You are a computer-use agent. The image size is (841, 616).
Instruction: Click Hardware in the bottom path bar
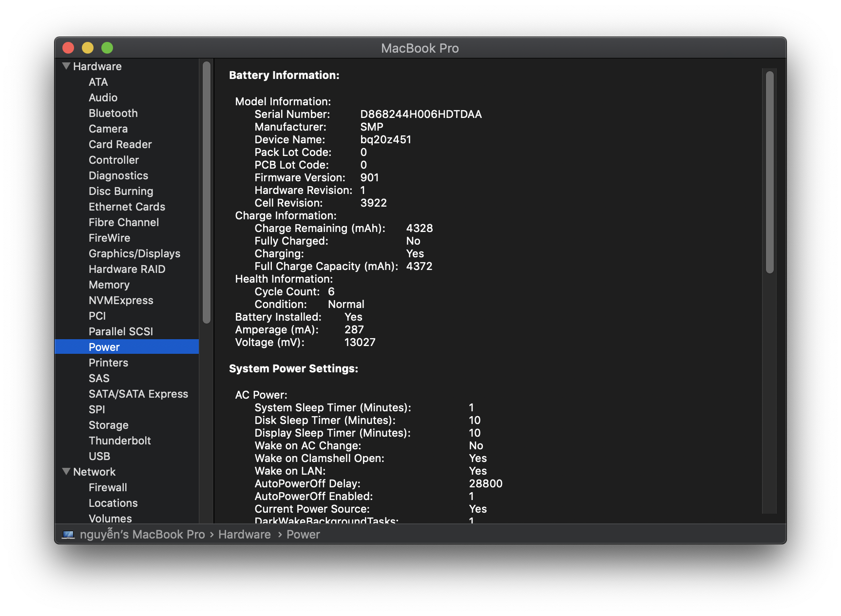click(x=244, y=535)
